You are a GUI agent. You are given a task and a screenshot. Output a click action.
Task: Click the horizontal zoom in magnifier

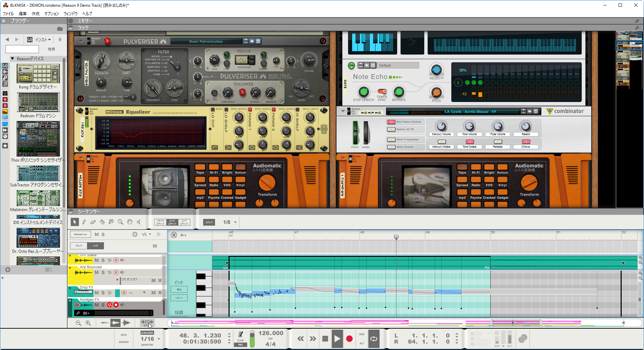(x=88, y=323)
